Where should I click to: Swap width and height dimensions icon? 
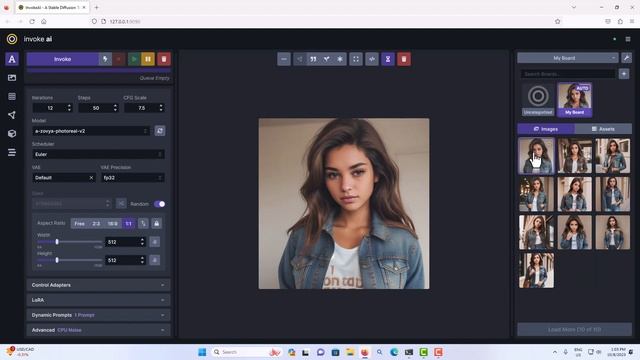click(x=143, y=223)
